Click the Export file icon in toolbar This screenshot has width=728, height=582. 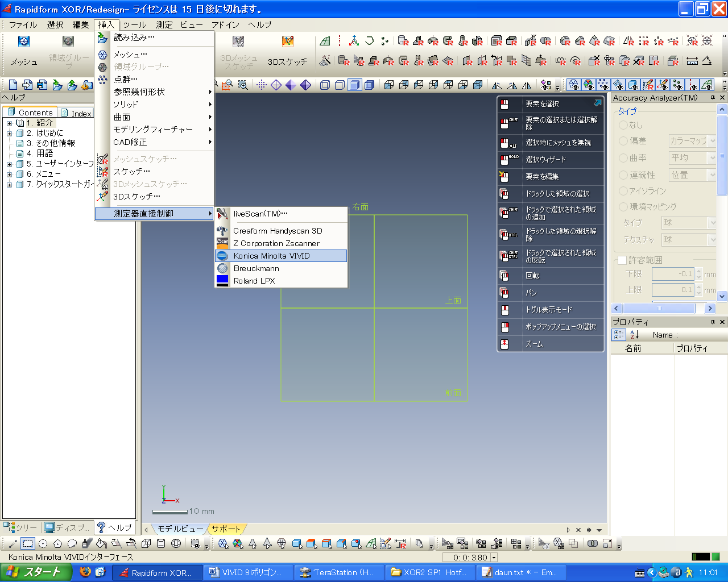point(72,85)
